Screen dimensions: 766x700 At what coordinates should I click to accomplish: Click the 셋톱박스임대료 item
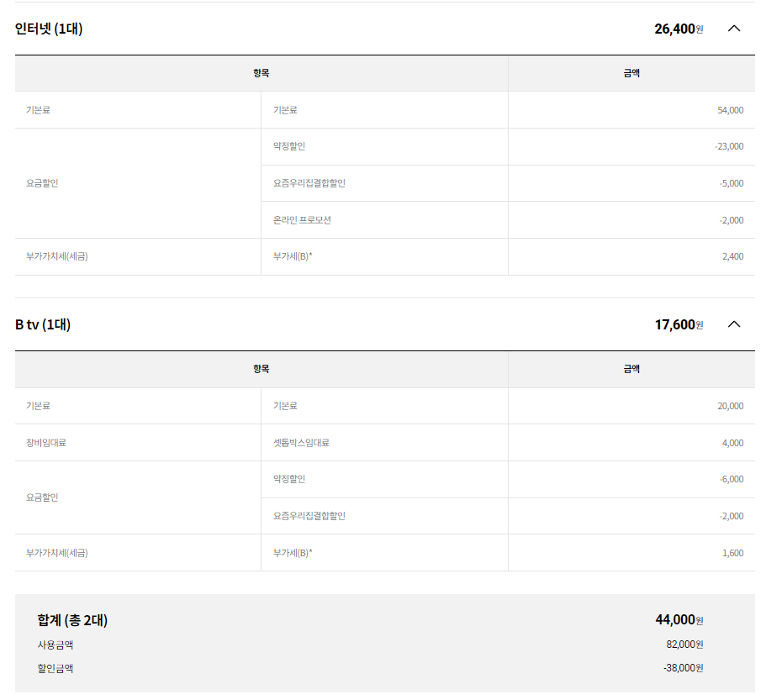pos(301,443)
